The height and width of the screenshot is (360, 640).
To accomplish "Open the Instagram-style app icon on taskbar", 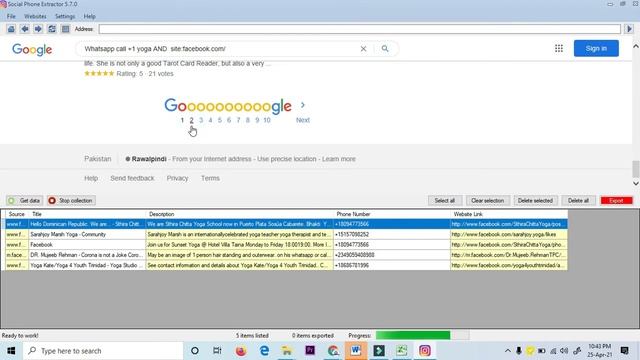I will (424, 351).
